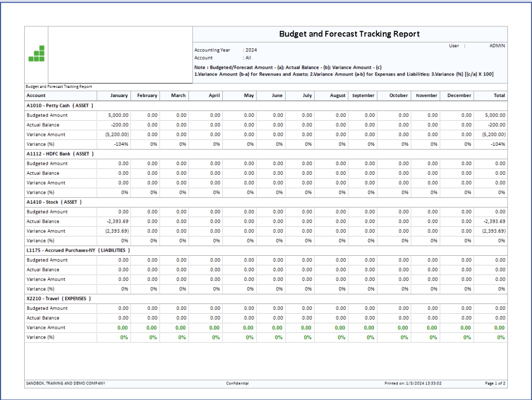
Task: Click the Budget and Forecast Tracking Report title
Action: point(349,34)
